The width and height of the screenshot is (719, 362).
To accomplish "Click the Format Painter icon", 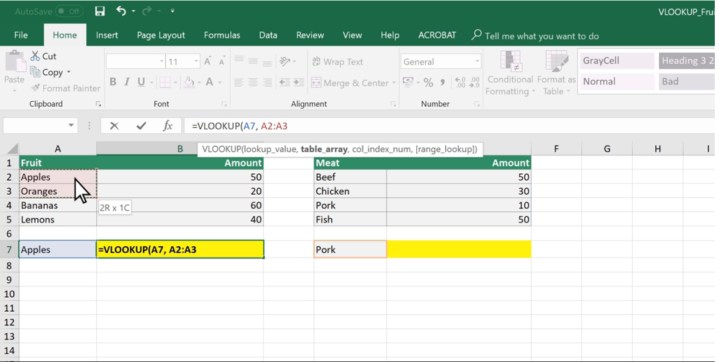I will point(36,88).
